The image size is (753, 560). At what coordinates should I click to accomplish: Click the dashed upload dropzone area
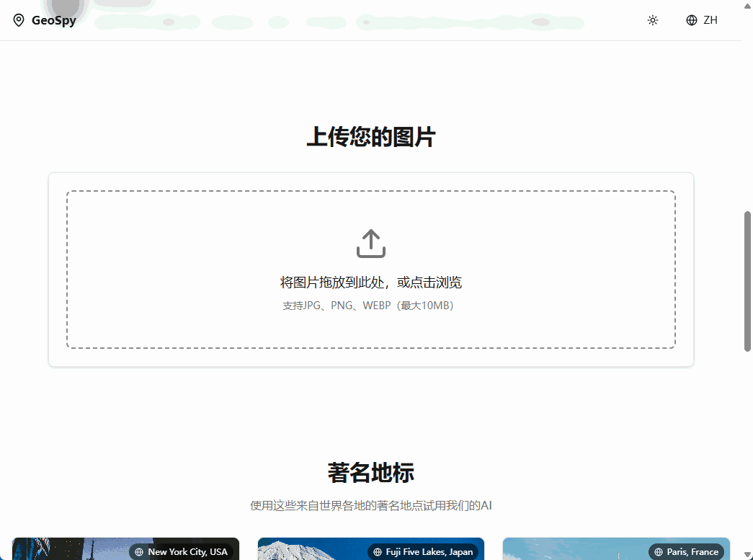pyautogui.click(x=370, y=269)
